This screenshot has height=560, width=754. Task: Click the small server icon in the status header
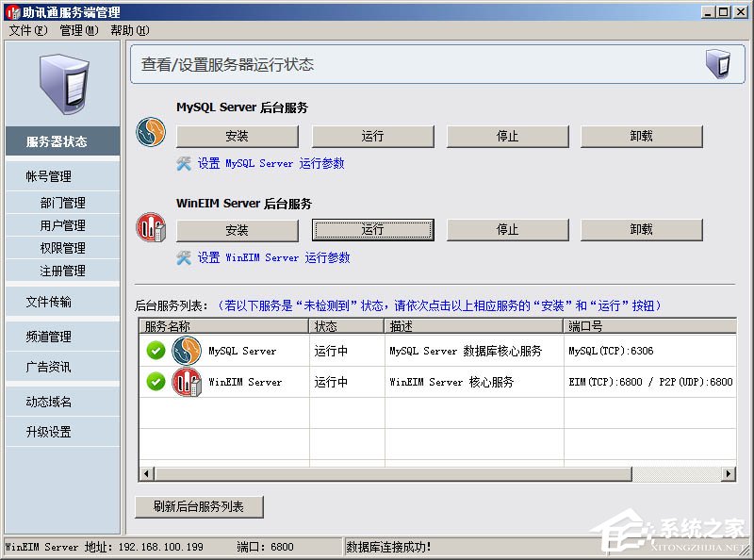pos(720,62)
